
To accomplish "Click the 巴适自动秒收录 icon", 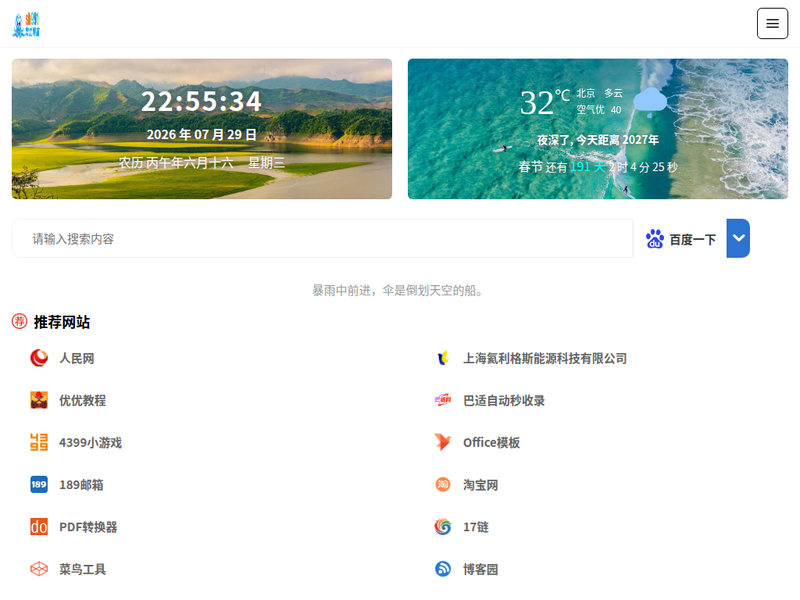I will tap(443, 401).
